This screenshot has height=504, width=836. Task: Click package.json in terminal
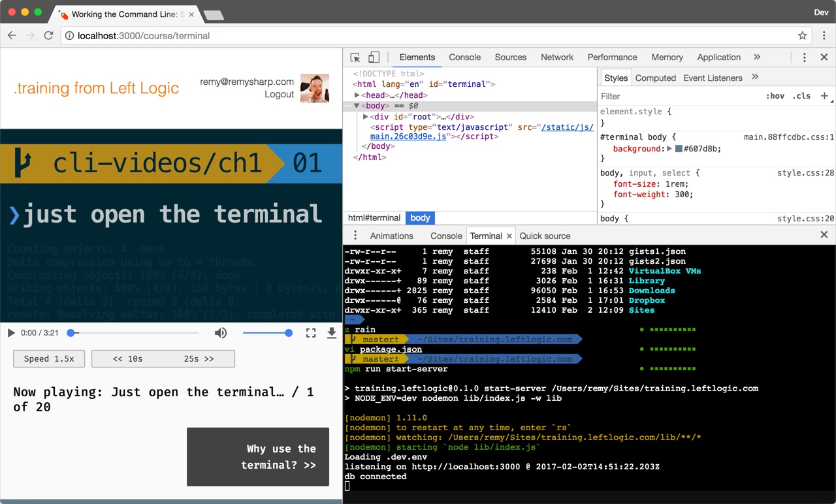click(391, 349)
